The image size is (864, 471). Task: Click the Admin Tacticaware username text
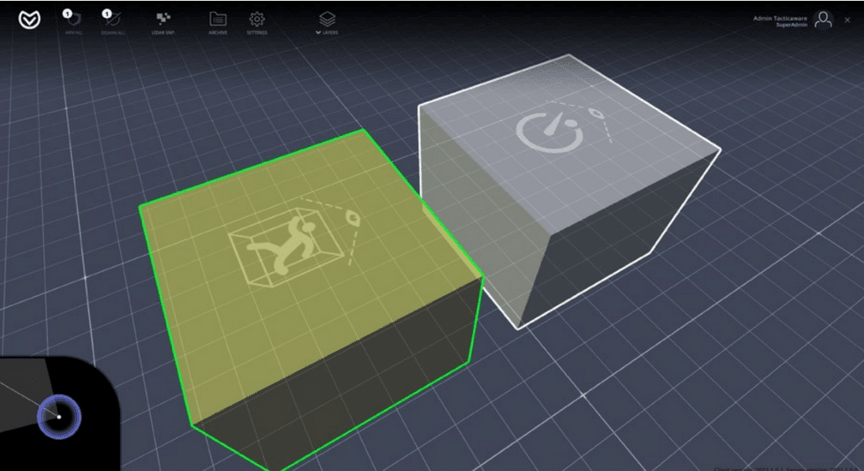pyautogui.click(x=780, y=18)
